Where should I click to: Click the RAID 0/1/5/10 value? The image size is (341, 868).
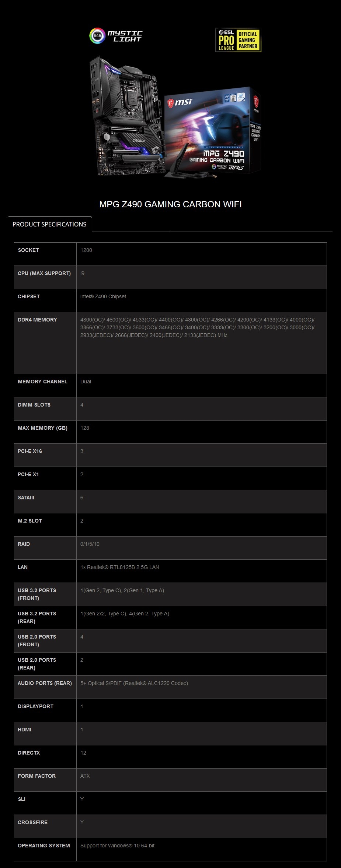(x=90, y=544)
